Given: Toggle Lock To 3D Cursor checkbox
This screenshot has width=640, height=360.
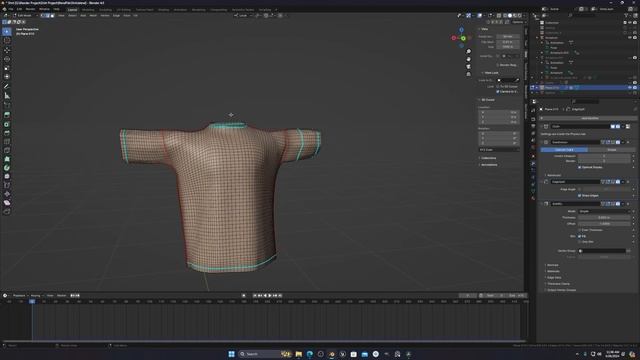Looking at the screenshot, I should (x=498, y=87).
